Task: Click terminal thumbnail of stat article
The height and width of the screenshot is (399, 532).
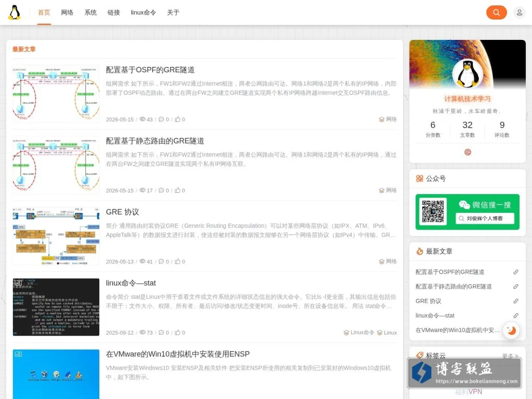Action: tap(56, 307)
